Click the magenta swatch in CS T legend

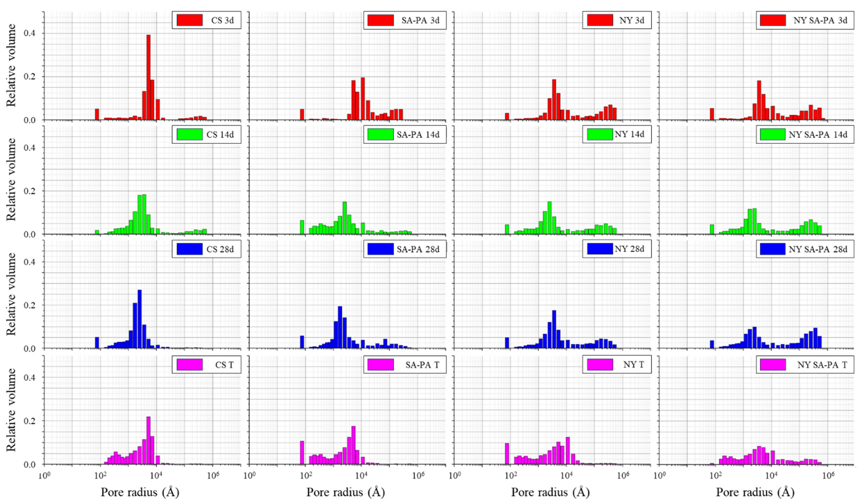tap(189, 364)
